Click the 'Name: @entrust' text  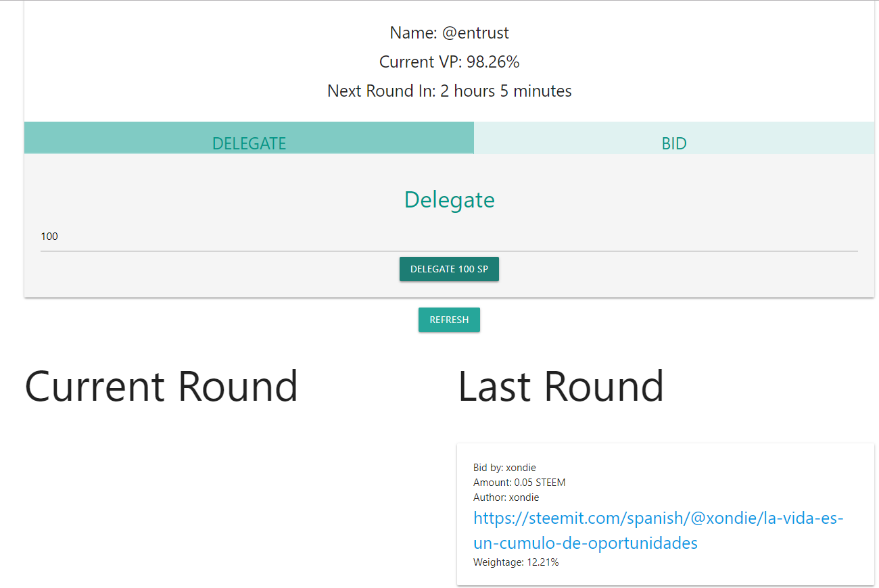[x=449, y=32]
